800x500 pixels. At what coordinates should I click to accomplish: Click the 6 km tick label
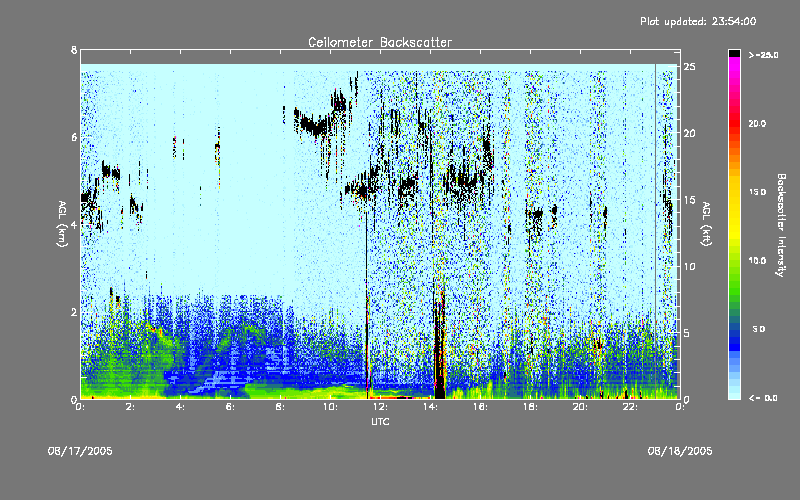pyautogui.click(x=74, y=137)
